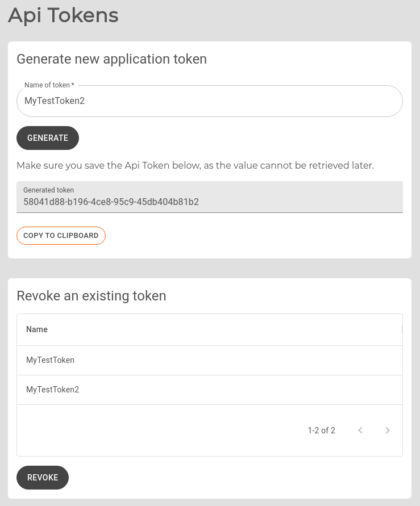Click the GENERATE button
The width and height of the screenshot is (420, 506).
pyautogui.click(x=48, y=138)
